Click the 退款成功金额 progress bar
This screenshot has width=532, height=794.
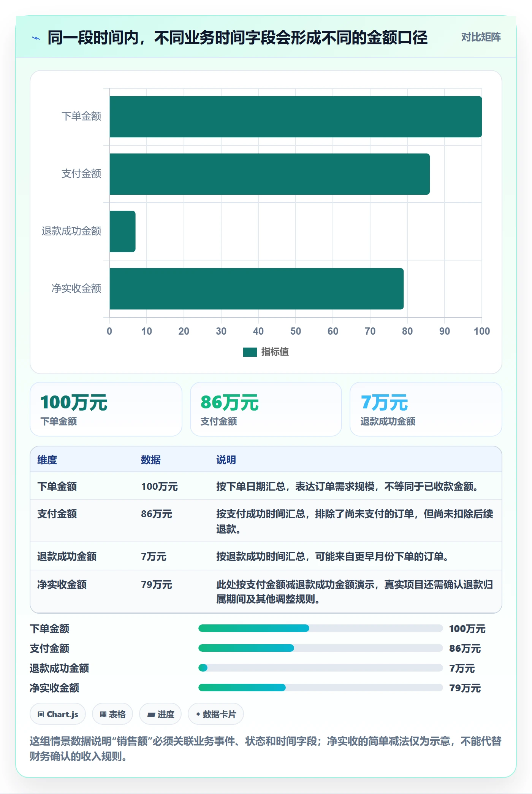[320, 668]
